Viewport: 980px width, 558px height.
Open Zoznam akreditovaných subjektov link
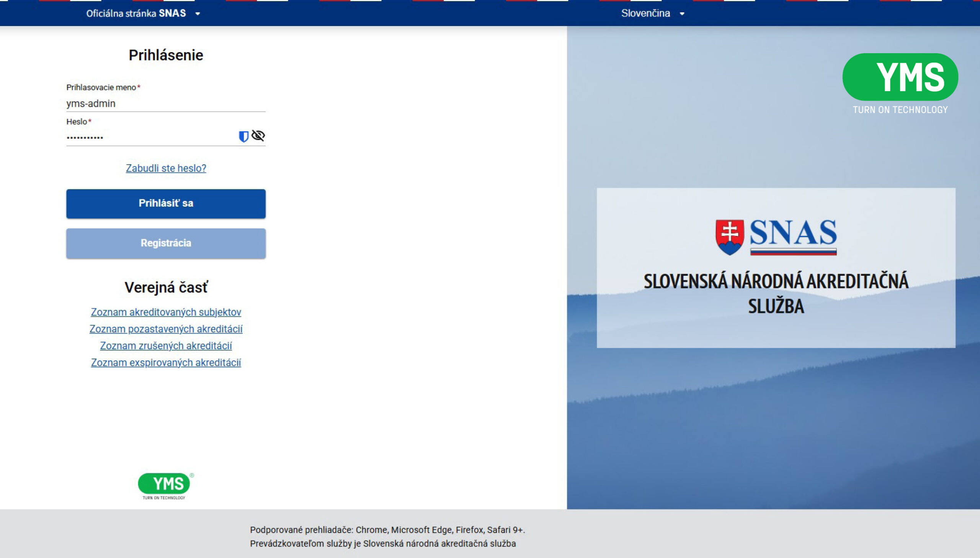click(x=166, y=312)
